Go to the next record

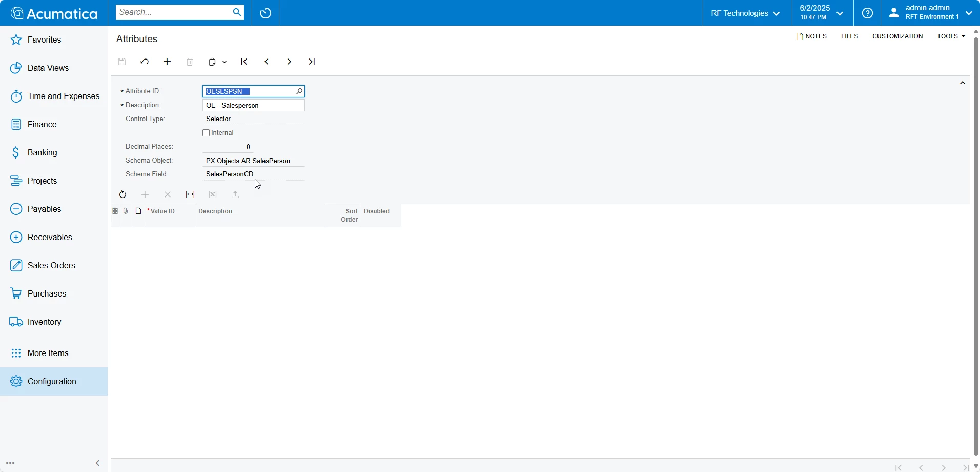(290, 62)
